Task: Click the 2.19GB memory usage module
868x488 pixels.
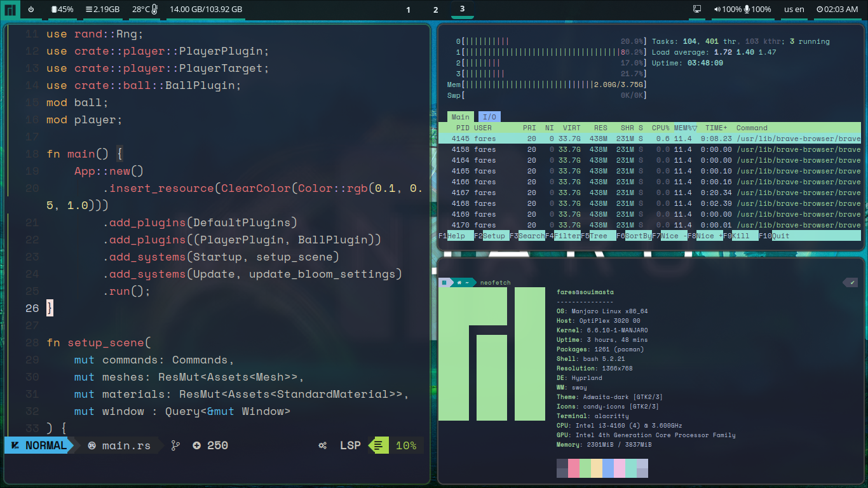Action: (102, 10)
